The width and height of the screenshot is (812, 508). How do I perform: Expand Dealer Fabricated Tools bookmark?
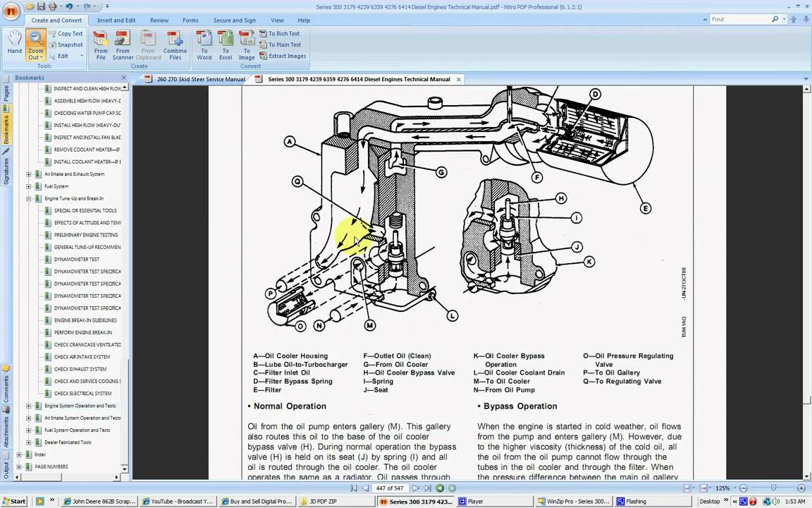pyautogui.click(x=28, y=442)
